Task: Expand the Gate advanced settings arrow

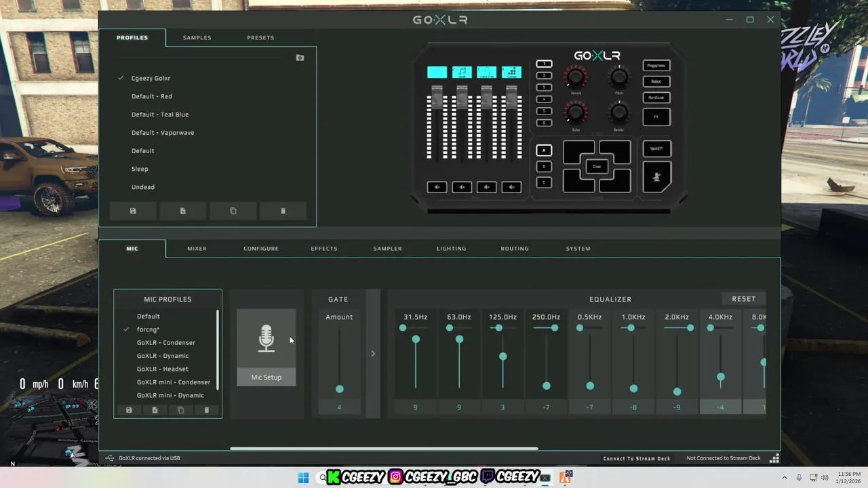Action: (372, 353)
